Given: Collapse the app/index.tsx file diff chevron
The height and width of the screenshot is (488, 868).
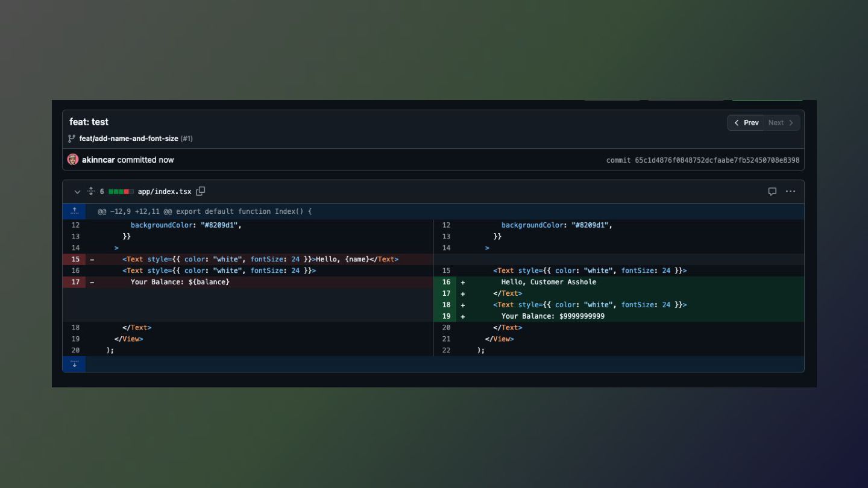Looking at the screenshot, I should (x=77, y=192).
